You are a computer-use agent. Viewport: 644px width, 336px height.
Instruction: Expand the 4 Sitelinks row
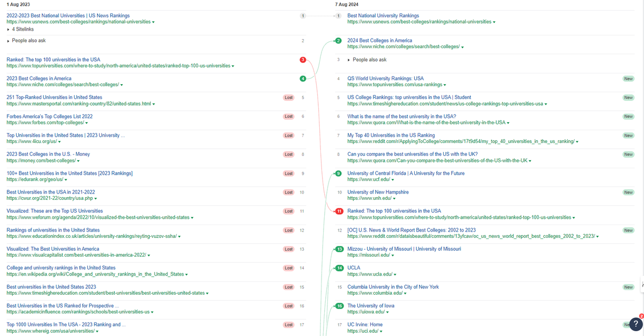pos(20,29)
